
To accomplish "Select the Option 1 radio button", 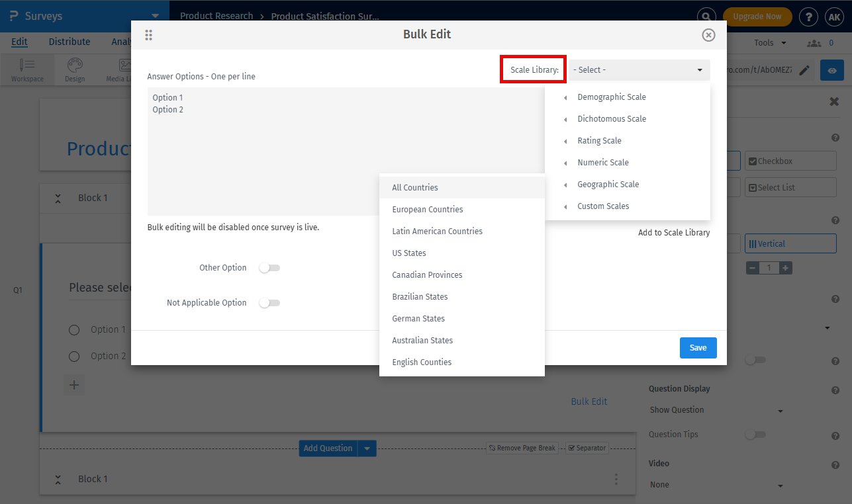I will [74, 330].
